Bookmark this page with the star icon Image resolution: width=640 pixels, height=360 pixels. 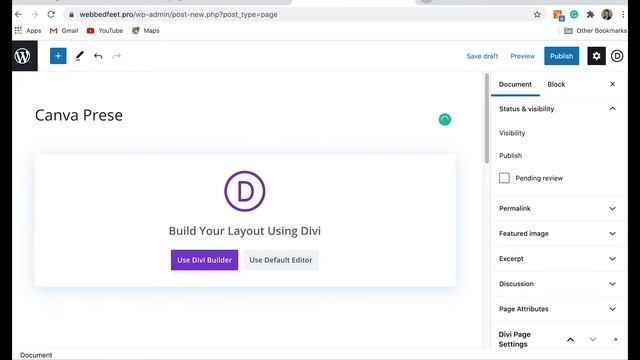[x=537, y=15]
